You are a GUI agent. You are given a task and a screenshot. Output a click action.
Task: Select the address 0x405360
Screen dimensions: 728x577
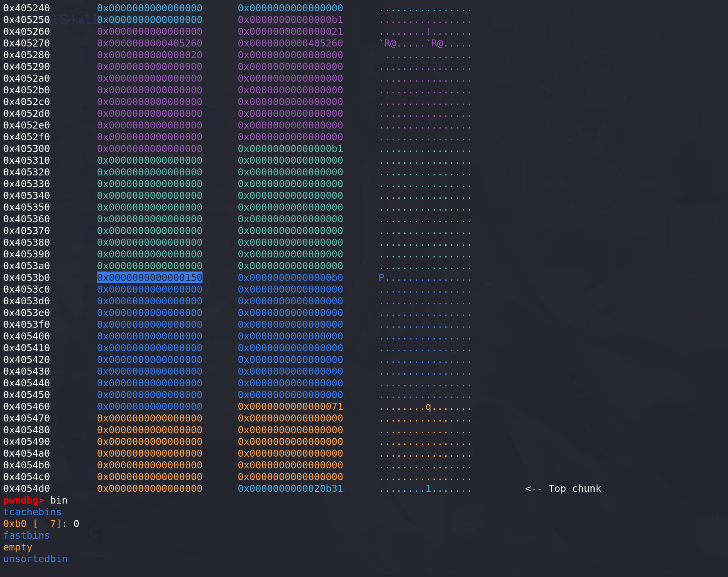[x=27, y=219]
